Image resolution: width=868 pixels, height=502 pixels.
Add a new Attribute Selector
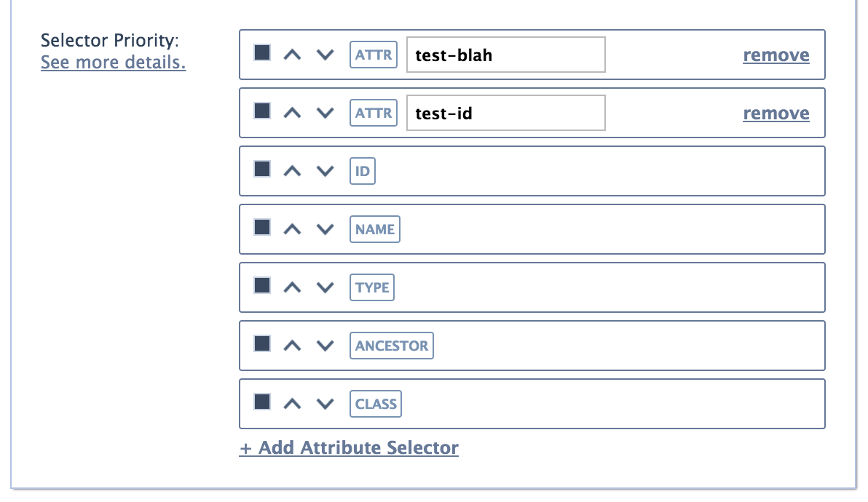click(349, 447)
